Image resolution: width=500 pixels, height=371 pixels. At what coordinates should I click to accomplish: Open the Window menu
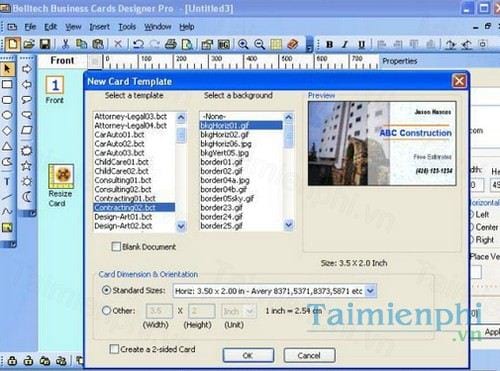coord(158,27)
